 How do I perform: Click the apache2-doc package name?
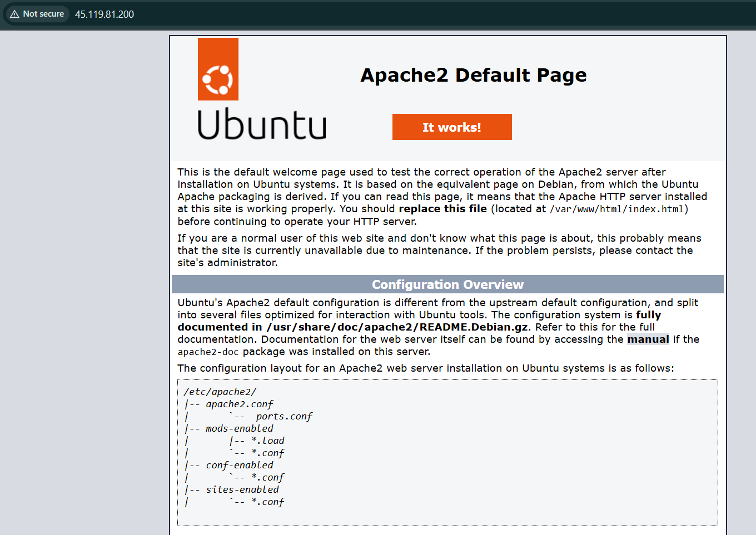(208, 352)
